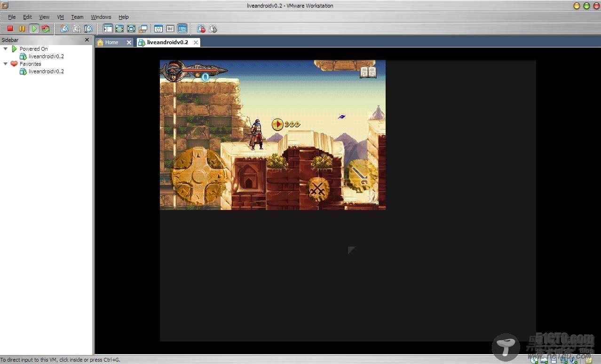Close the Home tab
Screen dimensions: 601x364
pos(129,42)
